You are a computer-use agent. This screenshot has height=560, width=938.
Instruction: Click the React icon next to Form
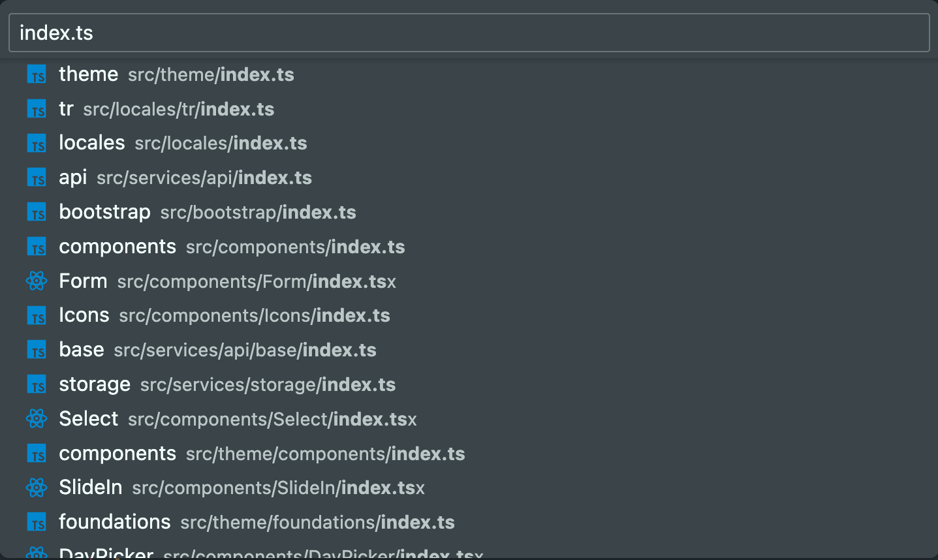pyautogui.click(x=37, y=281)
